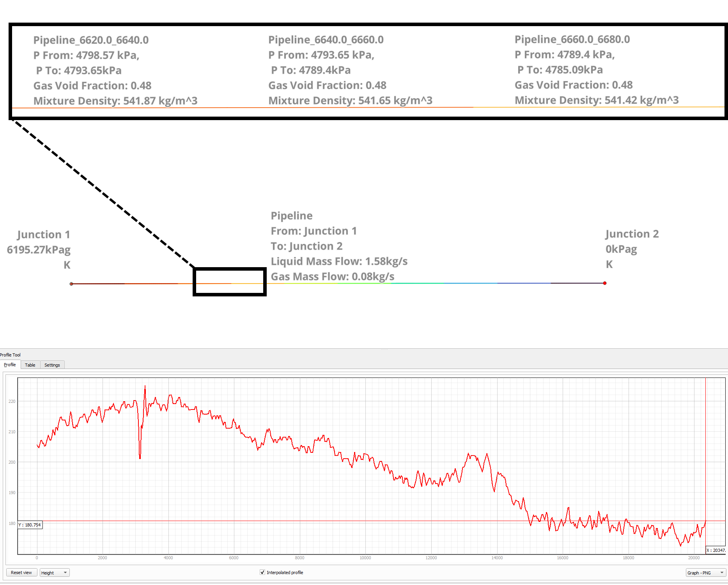Image resolution: width=728 pixels, height=585 pixels.
Task: Click the Junction 1 pressure label 6195.27kPag
Action: [x=39, y=250]
